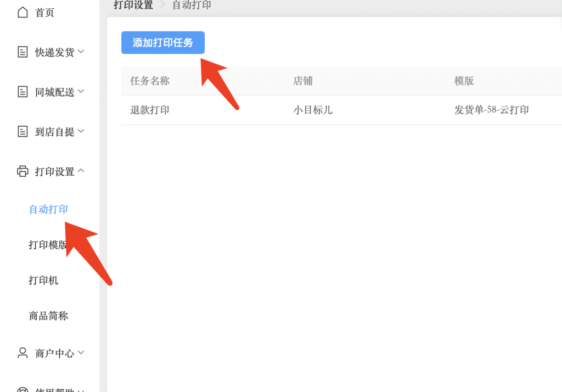
Task: Expand the 快递发货 menu chevron
Action: 81,52
